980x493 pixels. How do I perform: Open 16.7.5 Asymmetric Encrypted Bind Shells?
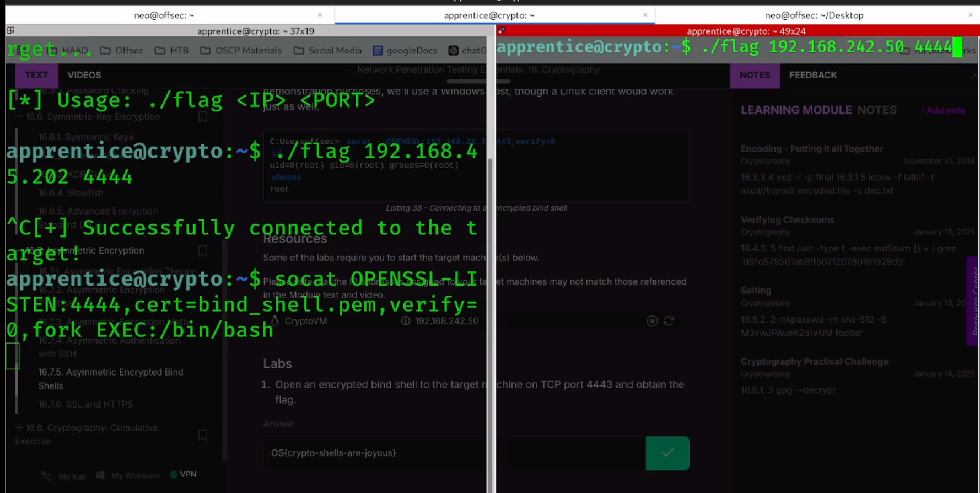[x=111, y=379]
